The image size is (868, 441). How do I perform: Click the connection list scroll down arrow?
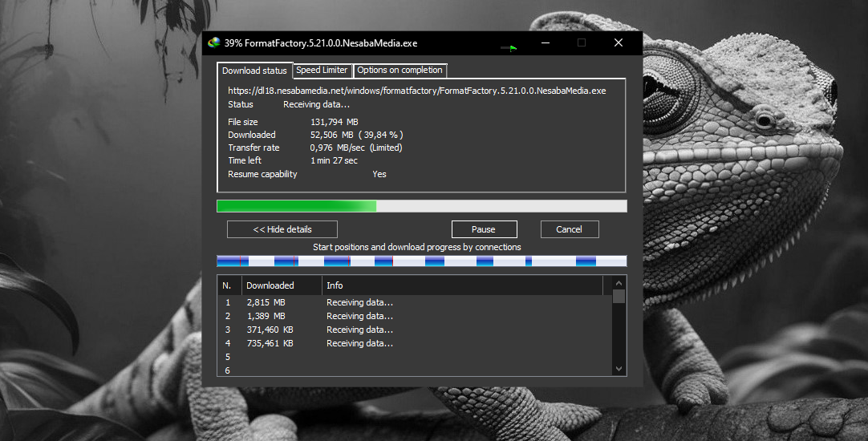619,369
